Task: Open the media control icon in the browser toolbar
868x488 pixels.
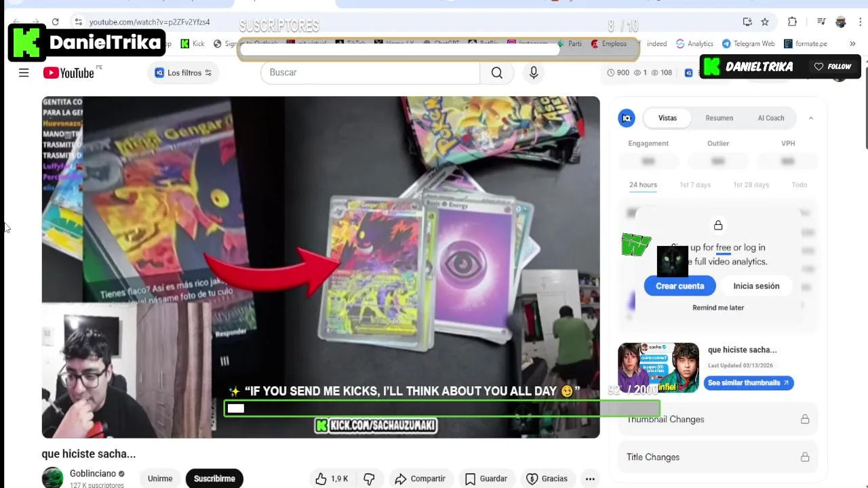Action: tap(821, 22)
